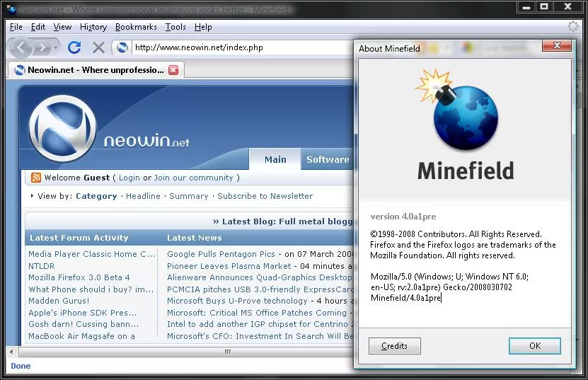This screenshot has height=380, width=588.
Task: Open forum post Media Player Classic Home C...
Action: [x=91, y=254]
